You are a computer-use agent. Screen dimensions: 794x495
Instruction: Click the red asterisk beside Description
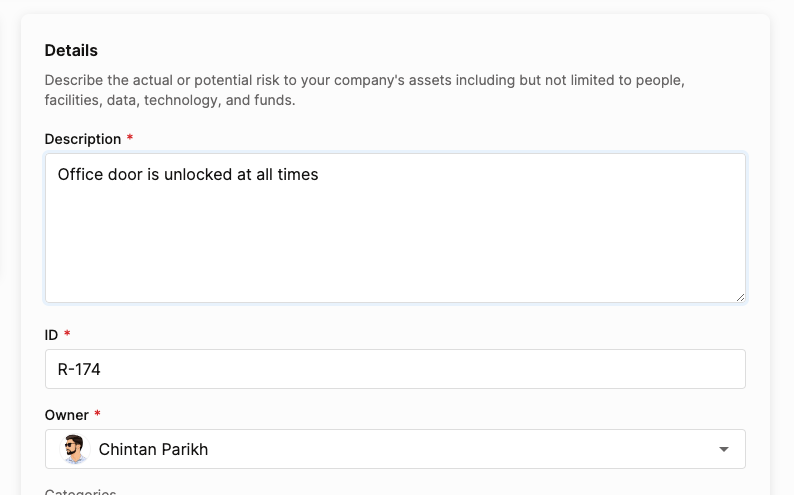pos(130,137)
